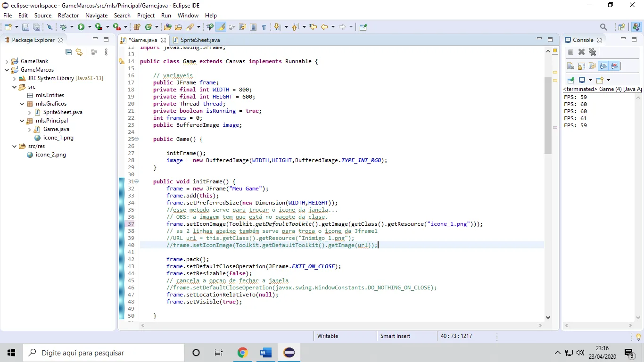Click the Save toolbar icon
Image resolution: width=644 pixels, height=362 pixels.
pyautogui.click(x=25, y=27)
